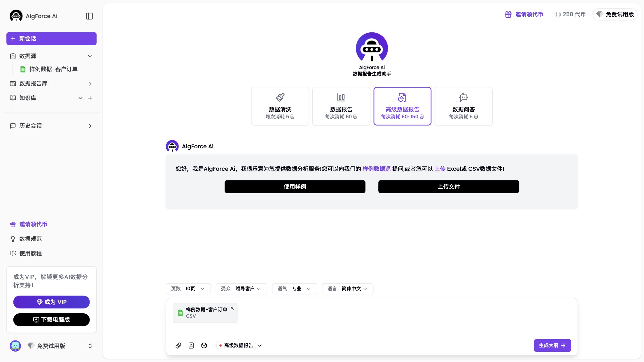This screenshot has width=644, height=362.
Task: Click the 3D cube icon near the input
Action: pyautogui.click(x=204, y=345)
